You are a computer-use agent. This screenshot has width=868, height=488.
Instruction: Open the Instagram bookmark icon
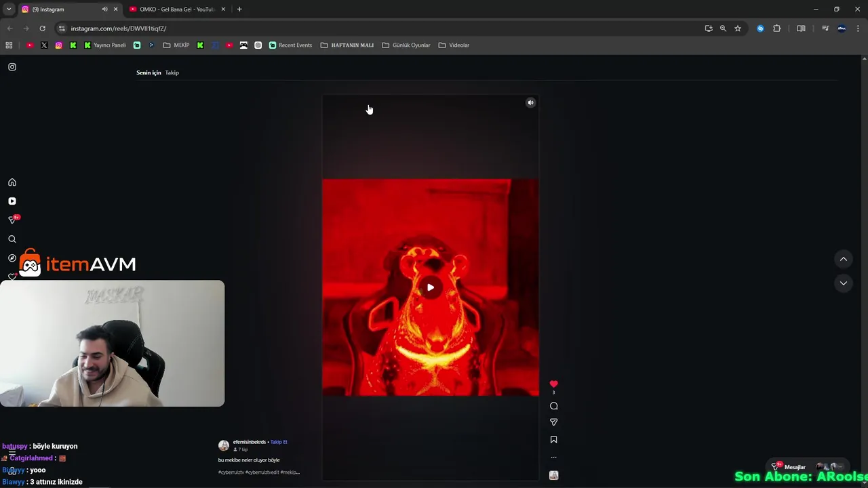click(x=58, y=45)
